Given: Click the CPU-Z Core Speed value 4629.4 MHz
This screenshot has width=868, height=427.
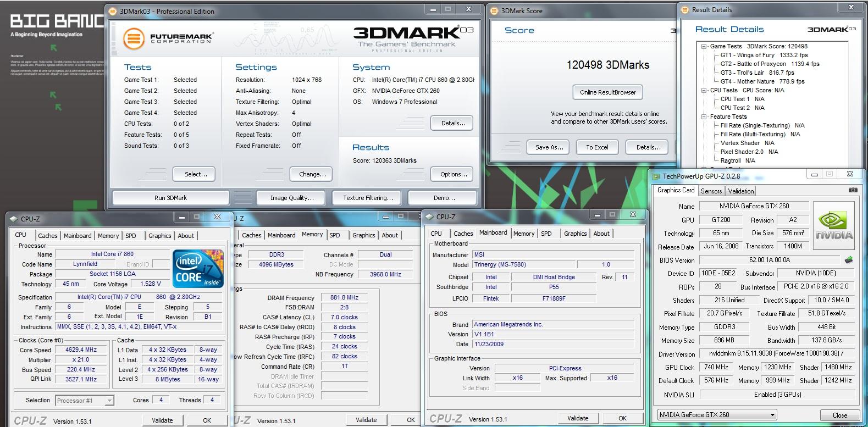Looking at the screenshot, I should pyautogui.click(x=81, y=350).
